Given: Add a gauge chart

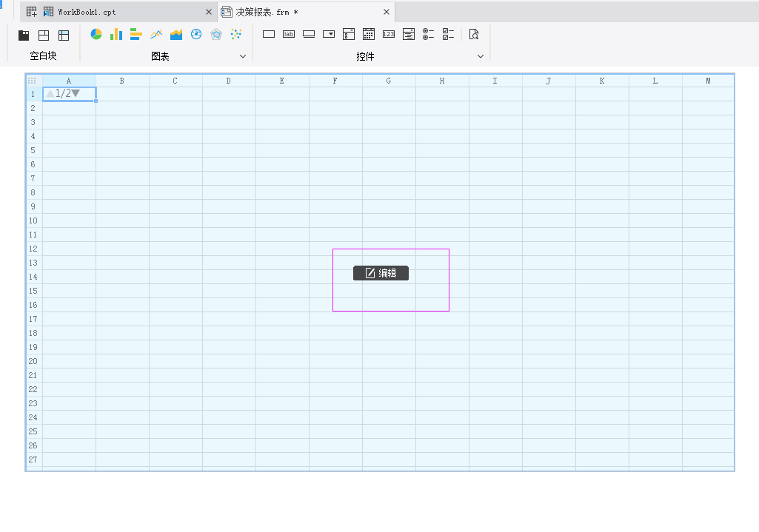Looking at the screenshot, I should point(196,34).
